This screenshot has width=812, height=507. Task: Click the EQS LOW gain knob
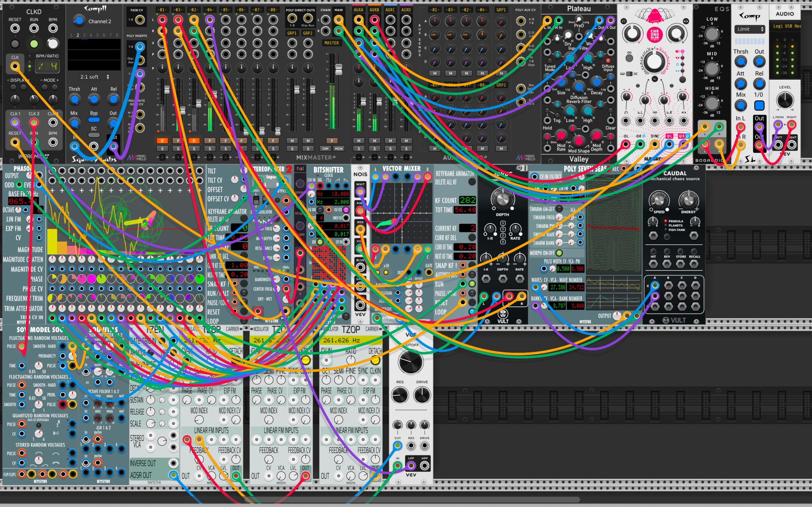click(712, 34)
